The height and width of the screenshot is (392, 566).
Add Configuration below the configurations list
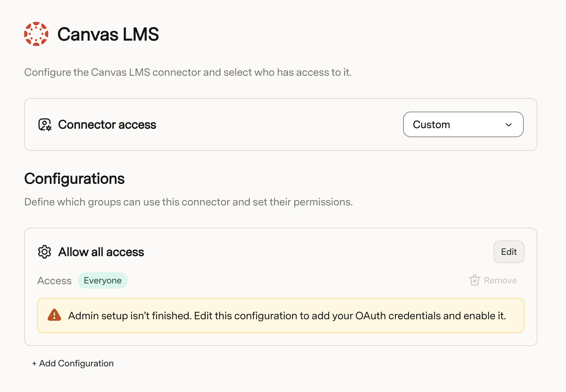pos(73,363)
